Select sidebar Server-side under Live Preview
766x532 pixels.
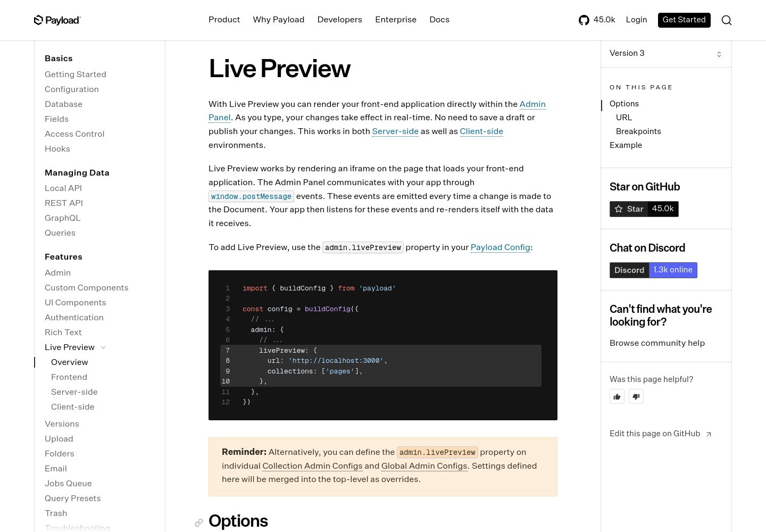[x=74, y=392]
